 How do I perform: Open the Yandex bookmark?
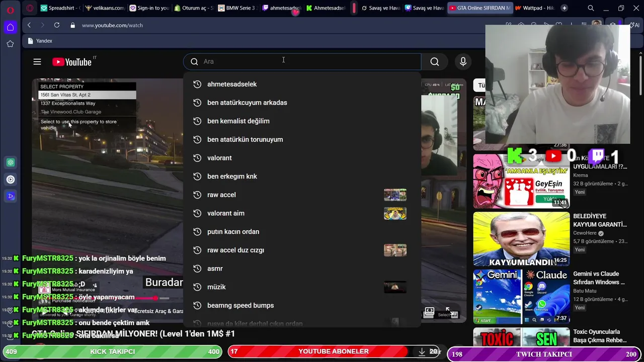point(40,41)
